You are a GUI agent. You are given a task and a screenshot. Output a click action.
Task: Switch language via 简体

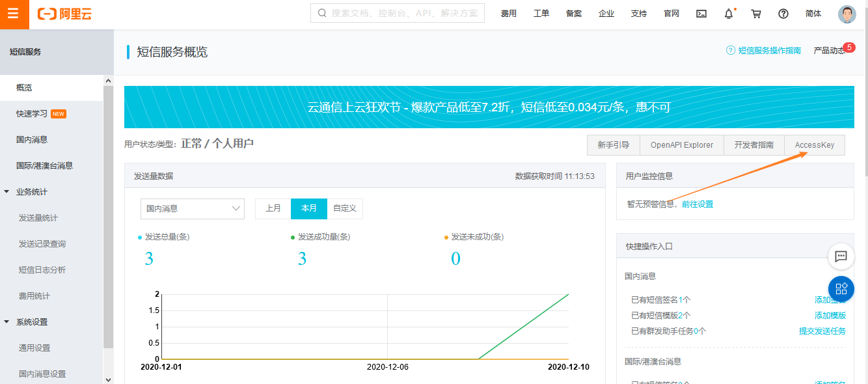tap(813, 14)
